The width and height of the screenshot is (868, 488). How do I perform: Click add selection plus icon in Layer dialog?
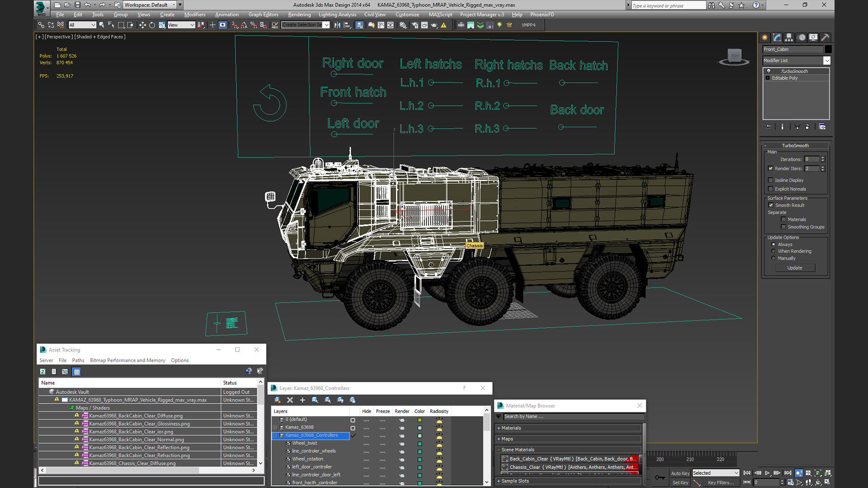[x=302, y=400]
